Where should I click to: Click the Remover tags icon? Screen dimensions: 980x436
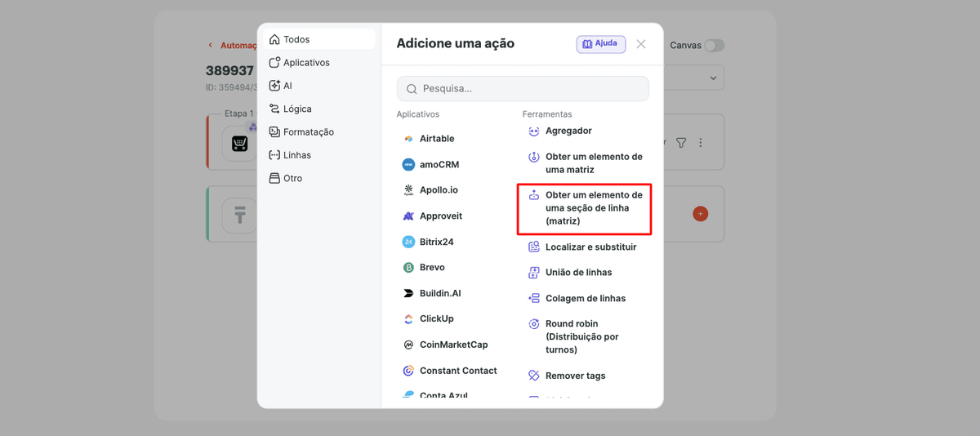(534, 376)
